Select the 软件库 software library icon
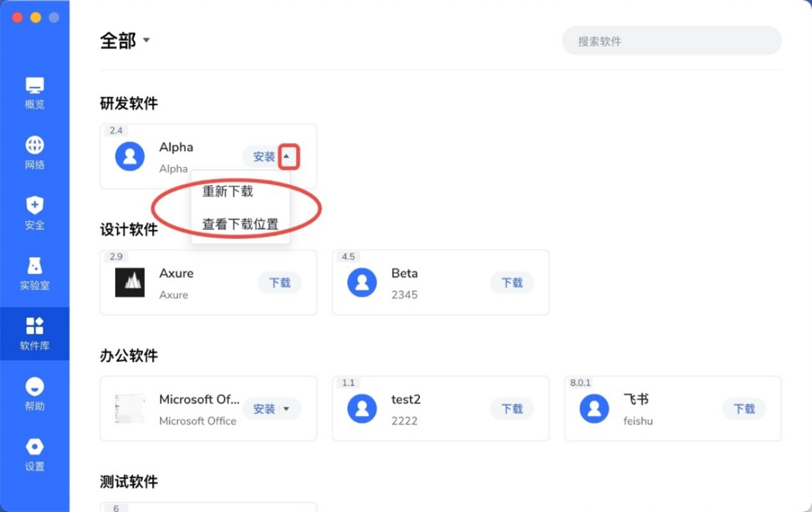 [x=35, y=327]
